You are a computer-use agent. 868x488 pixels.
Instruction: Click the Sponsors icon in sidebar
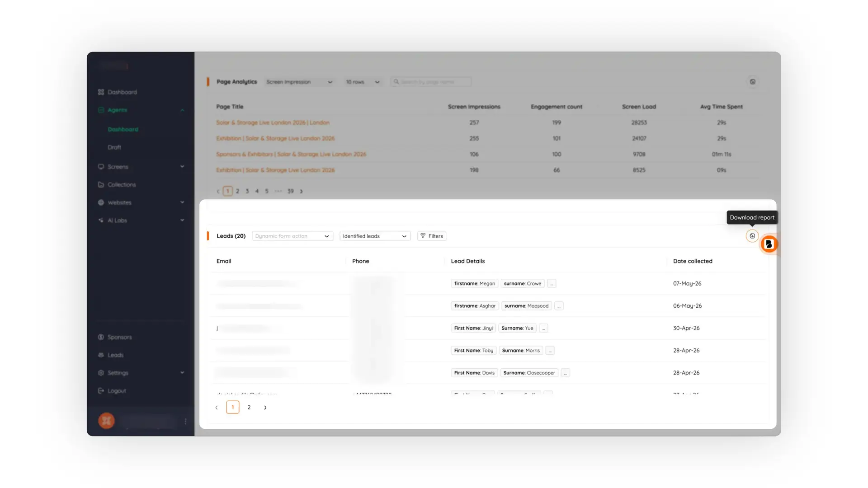tap(101, 337)
